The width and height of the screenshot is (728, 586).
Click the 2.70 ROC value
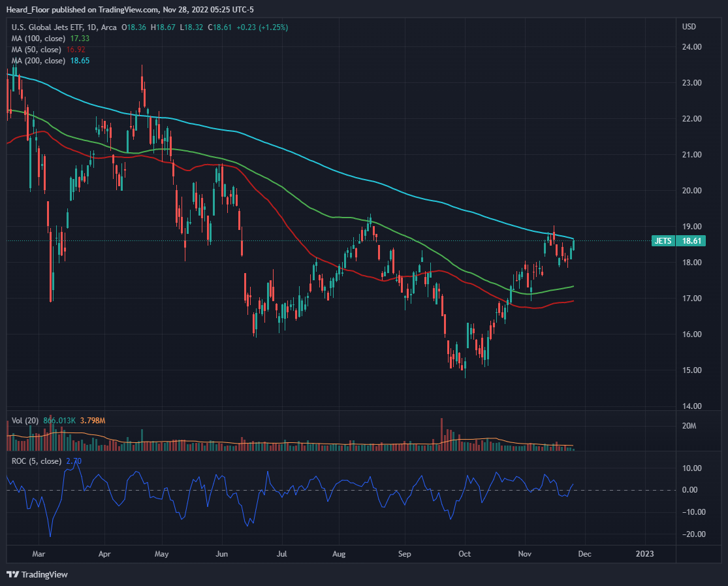74,461
